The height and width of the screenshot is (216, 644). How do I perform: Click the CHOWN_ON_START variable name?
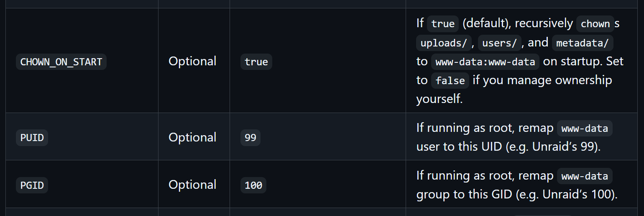(x=61, y=62)
